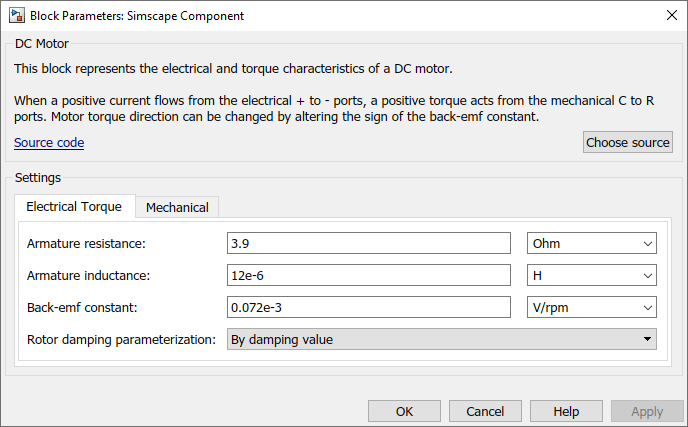Expand Rotor damping parameterization dropdown
Image resolution: width=688 pixels, height=427 pixels.
tap(441, 339)
